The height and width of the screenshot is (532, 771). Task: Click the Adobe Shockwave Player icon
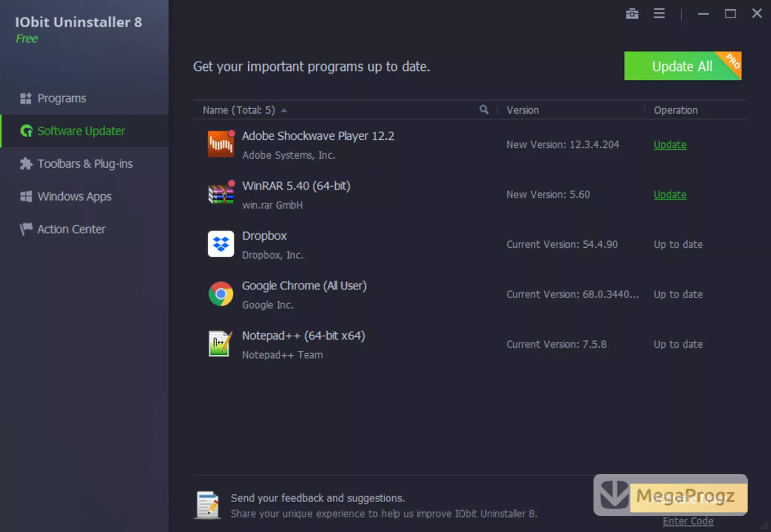tap(221, 144)
